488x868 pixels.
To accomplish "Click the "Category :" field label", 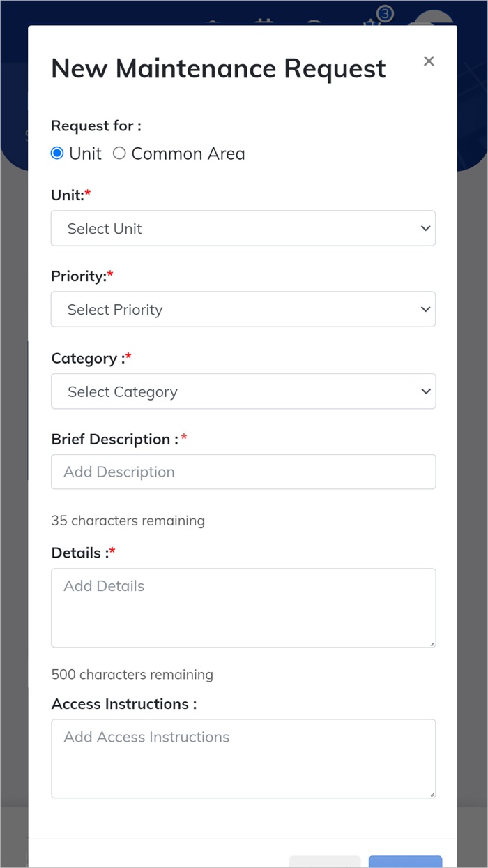I will tap(86, 359).
